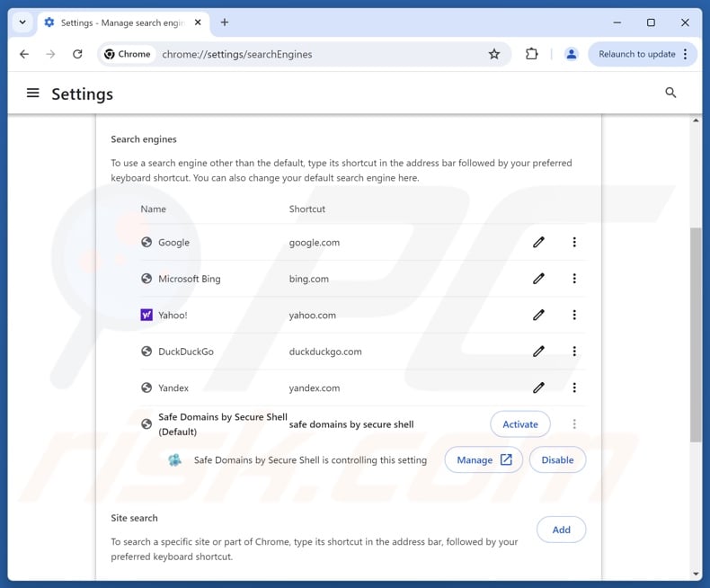Click the Chrome site info chip
This screenshot has width=710, height=588.
(128, 54)
